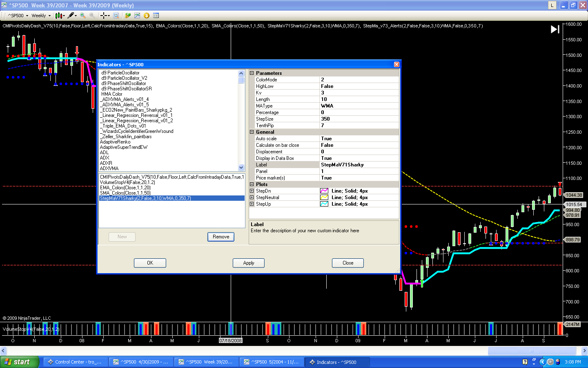Click the Apply button
This screenshot has height=368, width=588.
click(249, 263)
